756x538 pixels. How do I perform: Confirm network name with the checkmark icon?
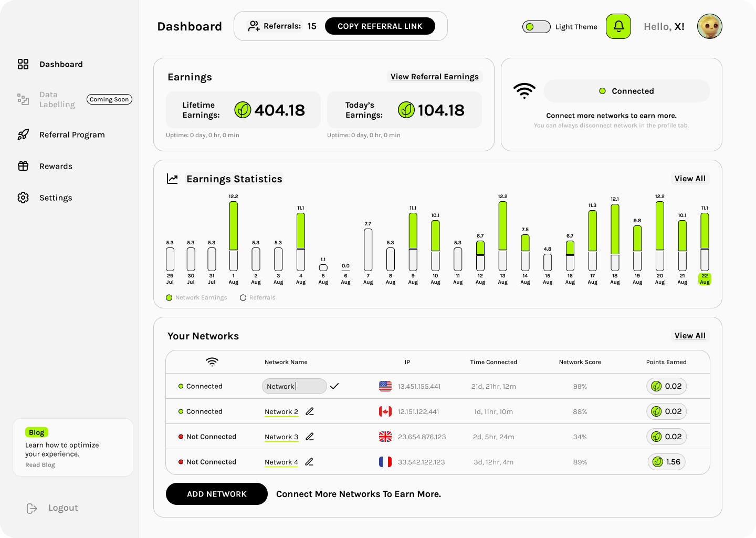335,386
